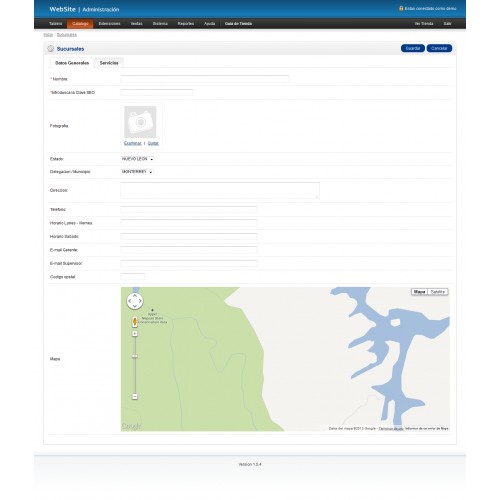Viewport: 500px width, 500px height.
Task: Click the Guardar button
Action: click(413, 48)
